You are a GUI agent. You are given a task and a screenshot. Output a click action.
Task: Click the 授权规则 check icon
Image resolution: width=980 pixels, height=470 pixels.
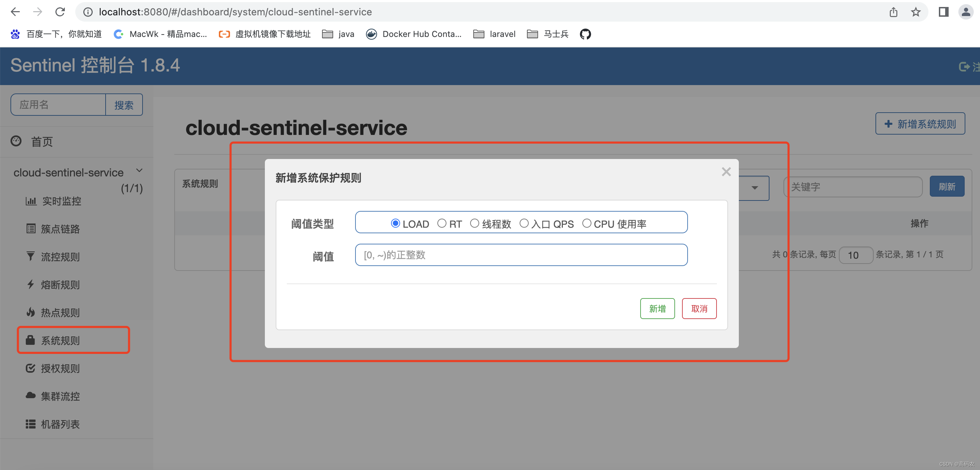click(x=30, y=368)
